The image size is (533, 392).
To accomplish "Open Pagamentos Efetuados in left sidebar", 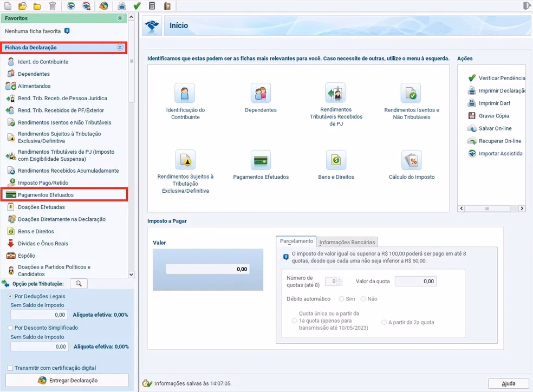I will (45, 195).
